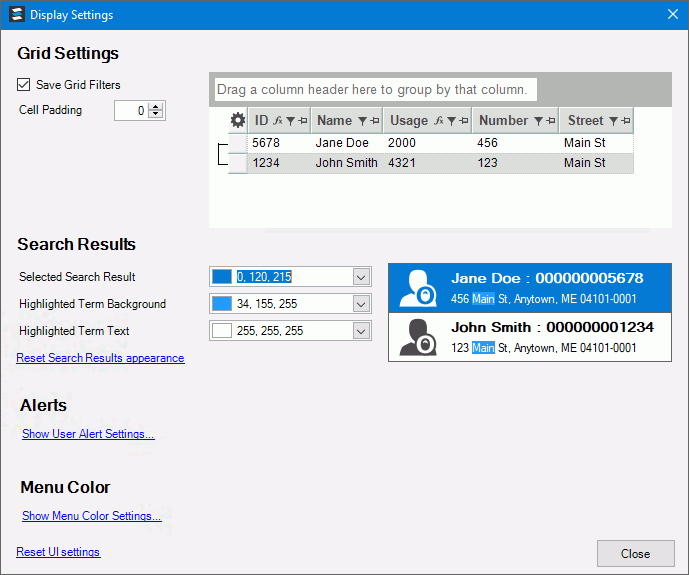Click the Number column header
This screenshot has height=575, width=689.
click(x=515, y=120)
